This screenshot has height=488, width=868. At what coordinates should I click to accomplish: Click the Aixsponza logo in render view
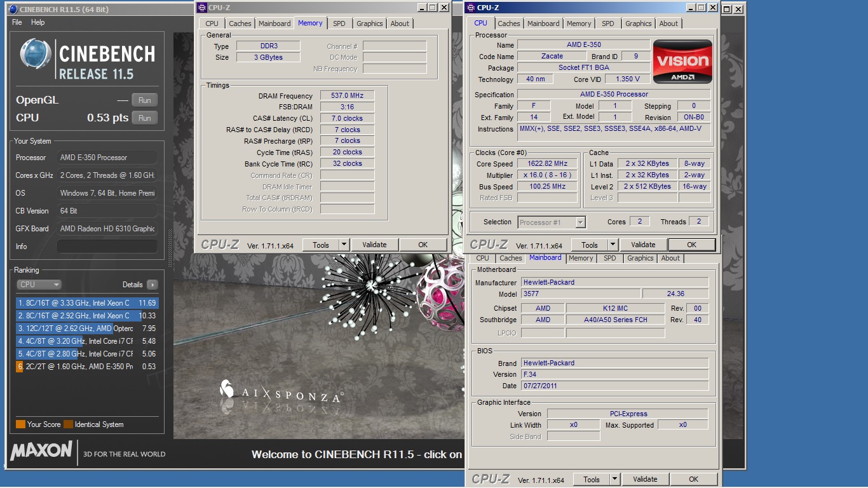[281, 393]
